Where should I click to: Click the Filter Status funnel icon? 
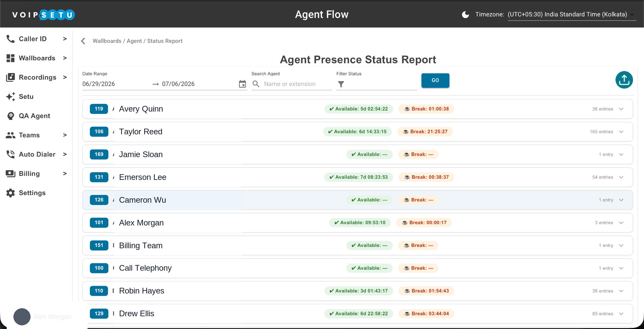point(341,84)
